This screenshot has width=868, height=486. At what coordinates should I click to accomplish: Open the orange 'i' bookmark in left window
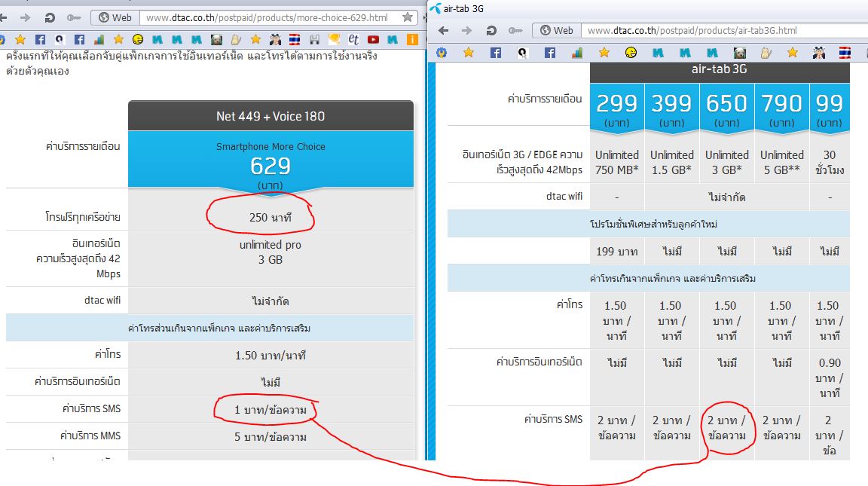[x=412, y=39]
